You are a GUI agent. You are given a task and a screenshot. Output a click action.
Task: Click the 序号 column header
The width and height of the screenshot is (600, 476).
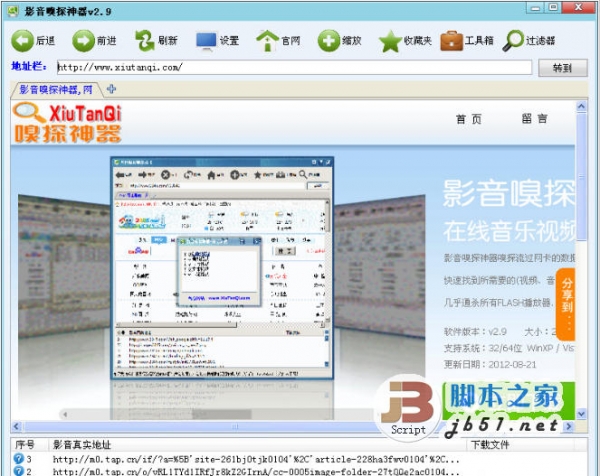click(25, 445)
